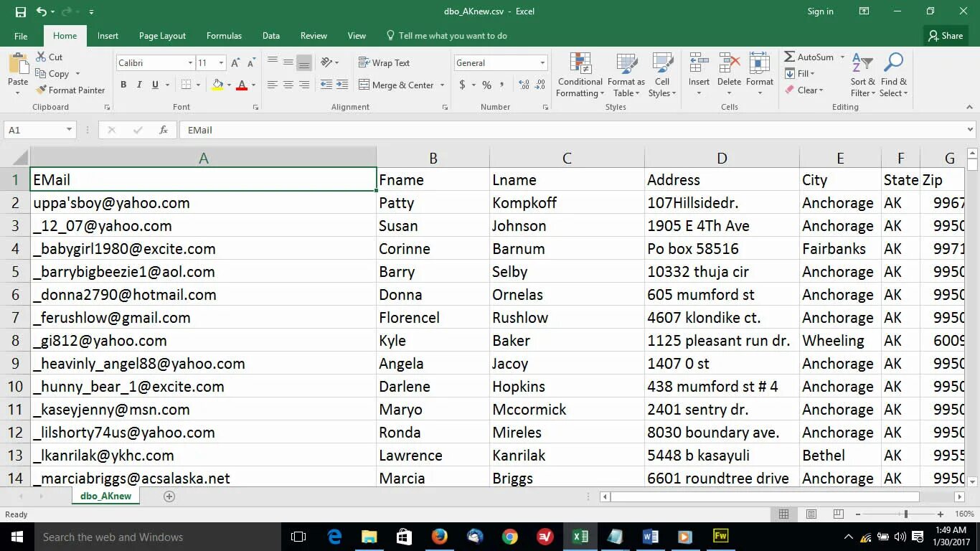Apply the yellow Fill Color bucket
980x551 pixels.
(217, 85)
